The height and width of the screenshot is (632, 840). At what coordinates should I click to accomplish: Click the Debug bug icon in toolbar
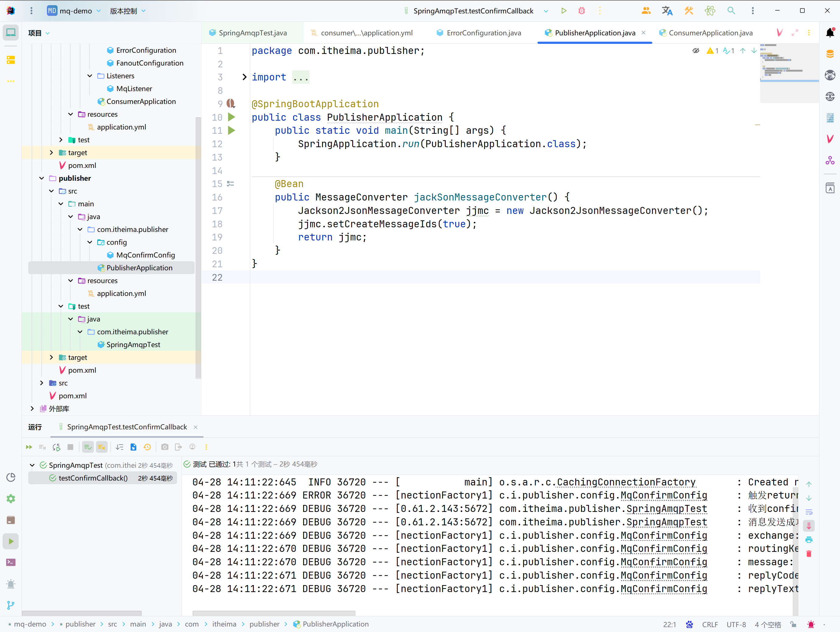(x=581, y=11)
